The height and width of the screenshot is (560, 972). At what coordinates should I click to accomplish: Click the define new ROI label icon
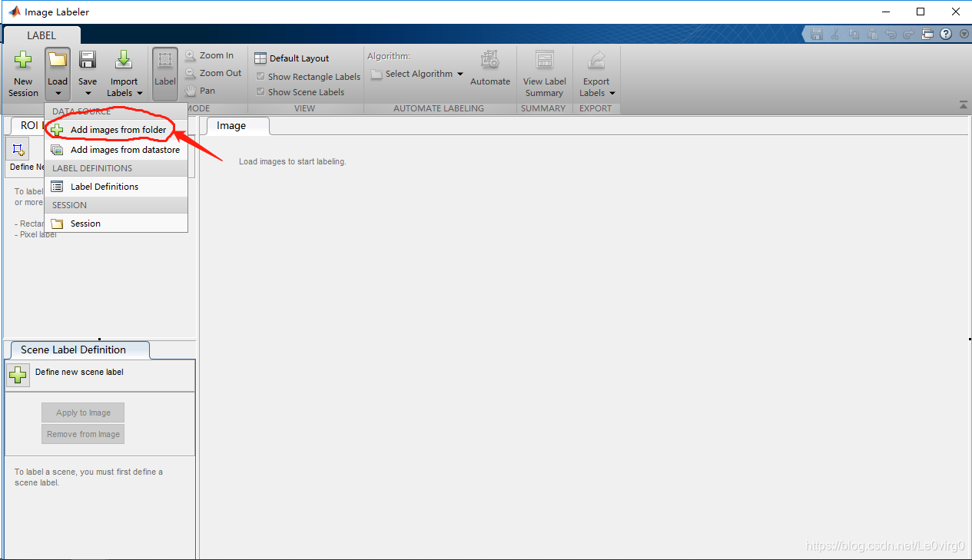[x=18, y=149]
